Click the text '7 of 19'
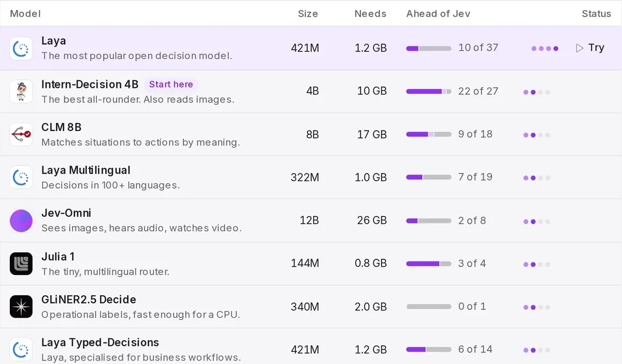Image resolution: width=622 pixels, height=364 pixels. point(475,177)
